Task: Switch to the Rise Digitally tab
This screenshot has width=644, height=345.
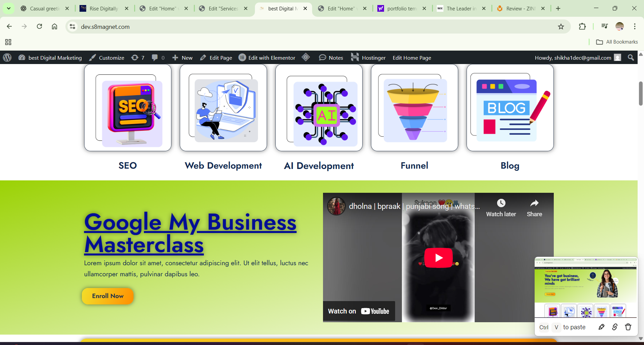Action: (x=104, y=8)
